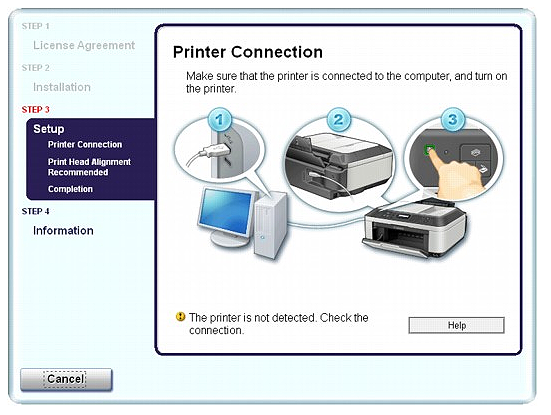The width and height of the screenshot is (551, 415).
Task: Open the Help button
Action: [x=456, y=325]
